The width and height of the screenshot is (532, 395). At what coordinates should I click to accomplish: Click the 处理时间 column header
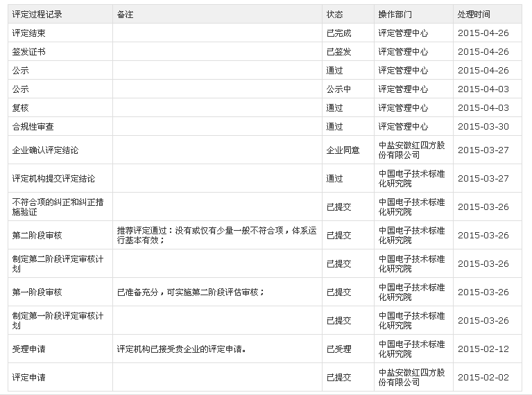pyautogui.click(x=474, y=15)
